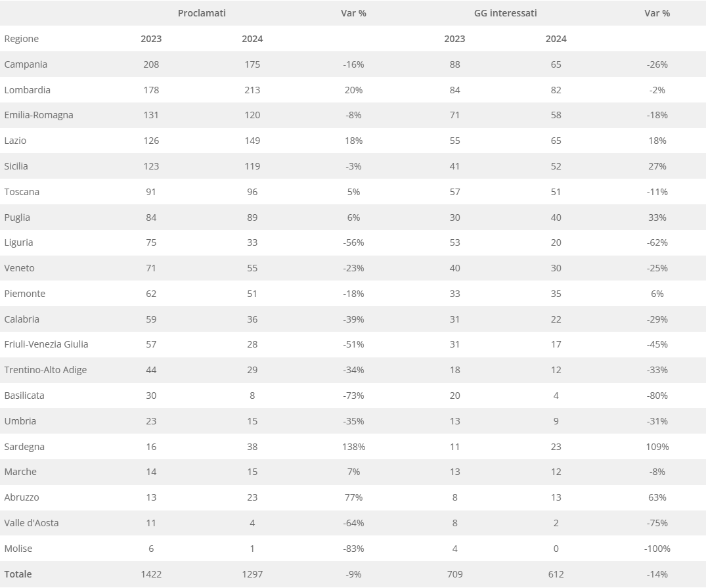This screenshot has width=706, height=588.
Task: Click the total Proclamati 2023 value 1422
Action: point(151,574)
